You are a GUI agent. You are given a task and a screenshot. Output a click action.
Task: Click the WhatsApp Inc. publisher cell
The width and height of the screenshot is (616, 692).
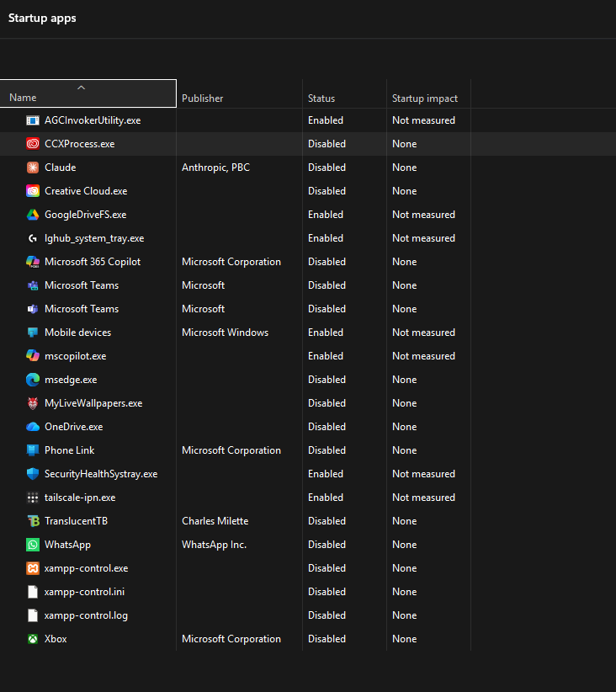pos(214,545)
